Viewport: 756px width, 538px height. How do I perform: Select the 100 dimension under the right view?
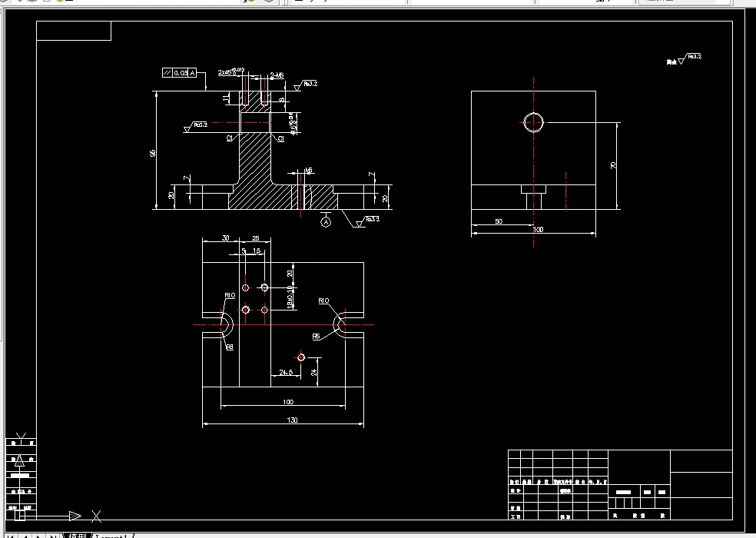pos(538,229)
